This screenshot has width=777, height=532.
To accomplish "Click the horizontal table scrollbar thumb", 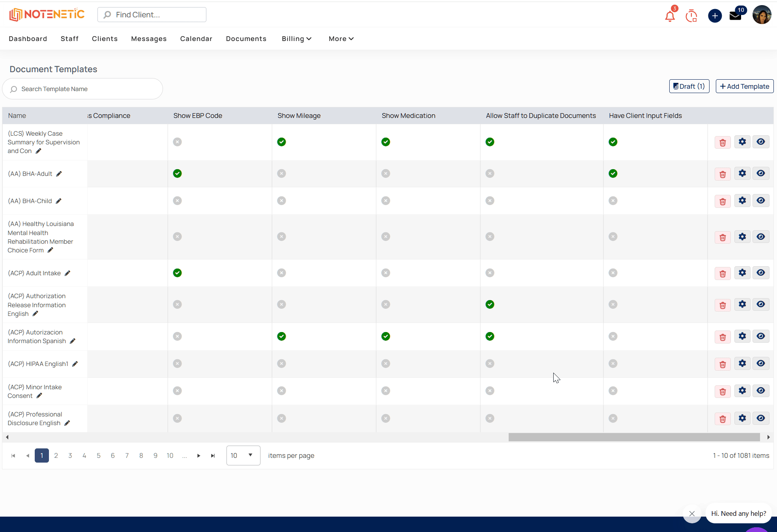I will click(x=634, y=437).
